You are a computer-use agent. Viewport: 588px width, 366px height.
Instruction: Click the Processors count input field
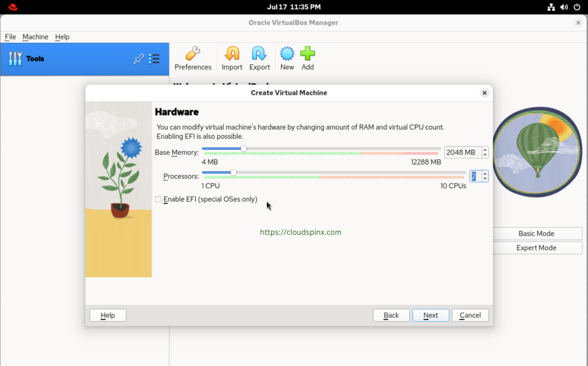point(475,176)
